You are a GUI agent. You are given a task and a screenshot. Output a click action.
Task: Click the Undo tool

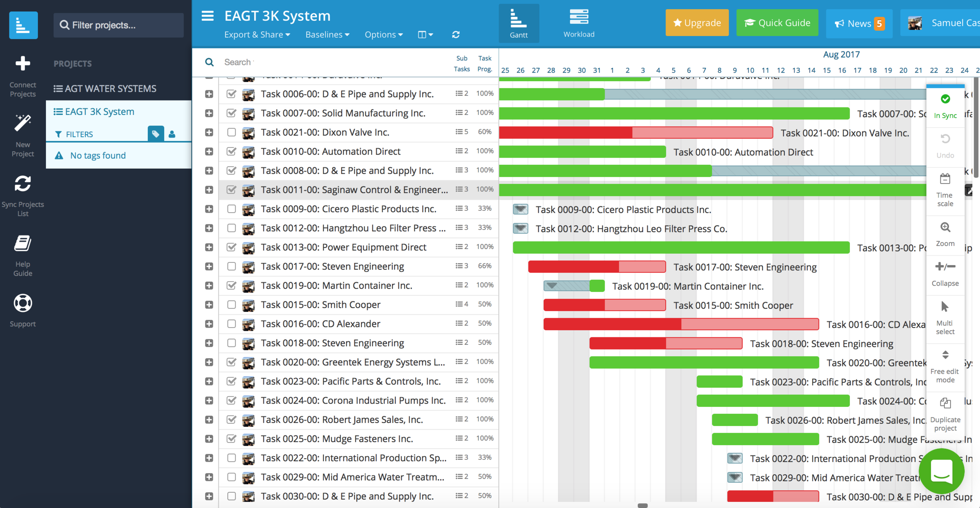[x=945, y=146]
